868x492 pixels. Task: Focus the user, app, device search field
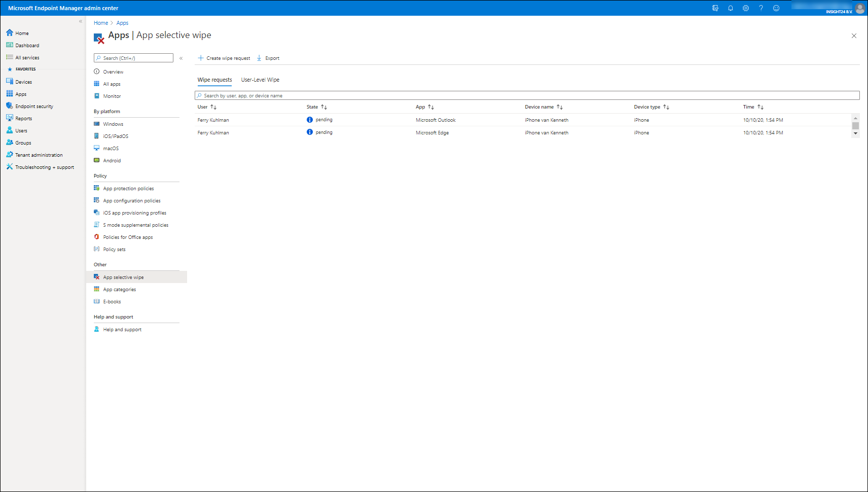(527, 95)
